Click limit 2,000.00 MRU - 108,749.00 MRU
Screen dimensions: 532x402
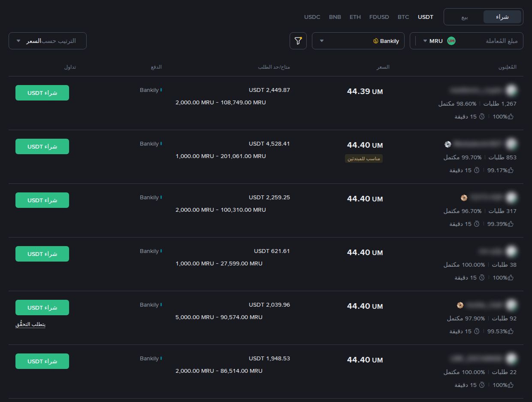tap(221, 103)
